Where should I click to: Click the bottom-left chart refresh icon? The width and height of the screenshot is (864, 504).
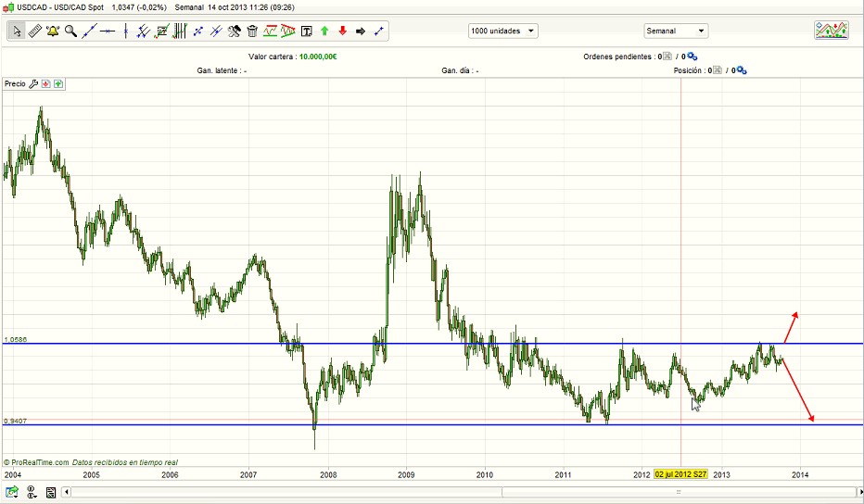11,492
